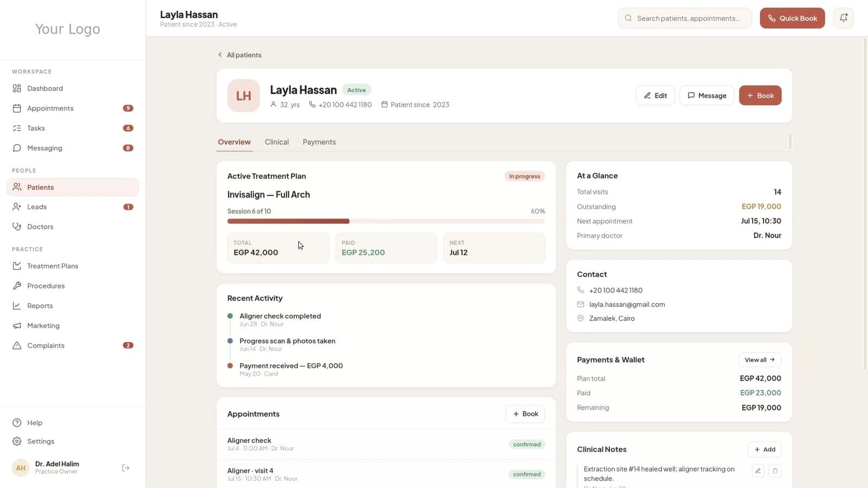Click Payment received — EGP 4,000 entry
This screenshot has height=488, width=868.
[291, 366]
